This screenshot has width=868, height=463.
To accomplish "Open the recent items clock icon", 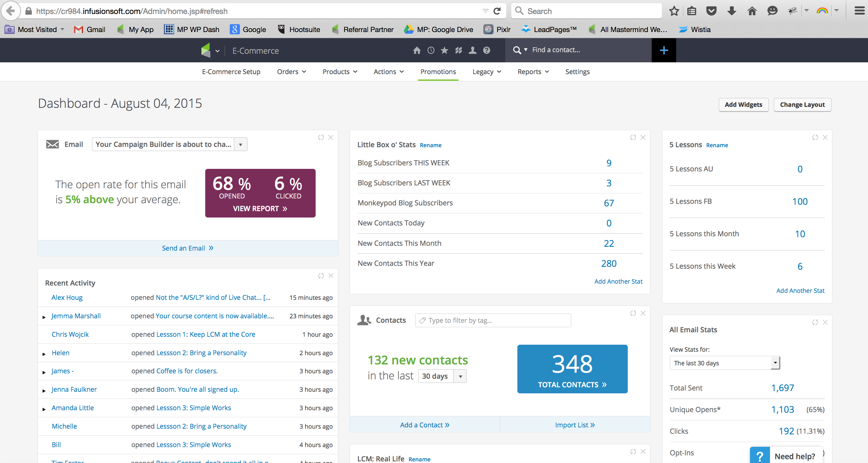I will point(430,50).
